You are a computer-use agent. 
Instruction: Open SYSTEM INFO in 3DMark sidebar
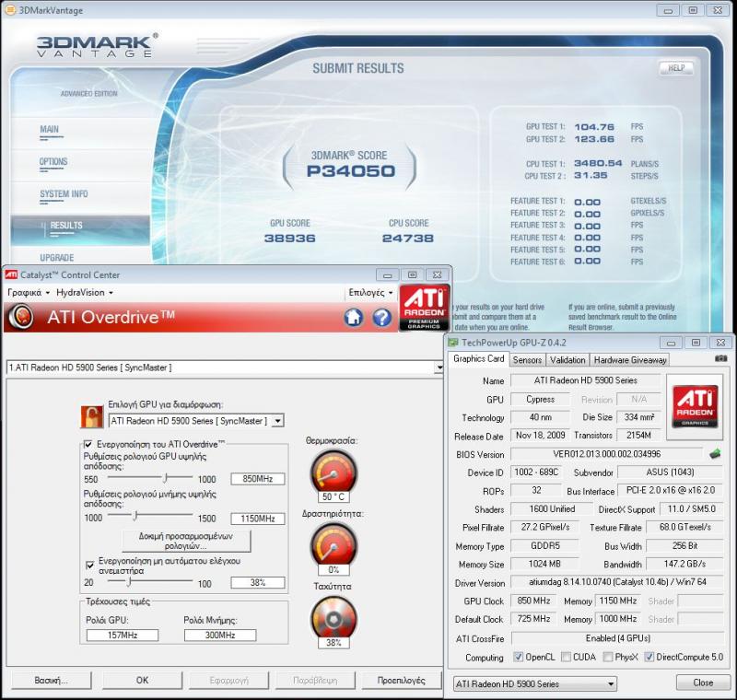click(64, 194)
